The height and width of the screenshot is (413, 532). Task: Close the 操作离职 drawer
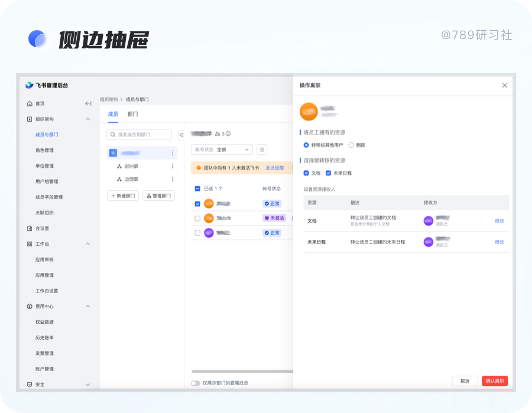[505, 85]
